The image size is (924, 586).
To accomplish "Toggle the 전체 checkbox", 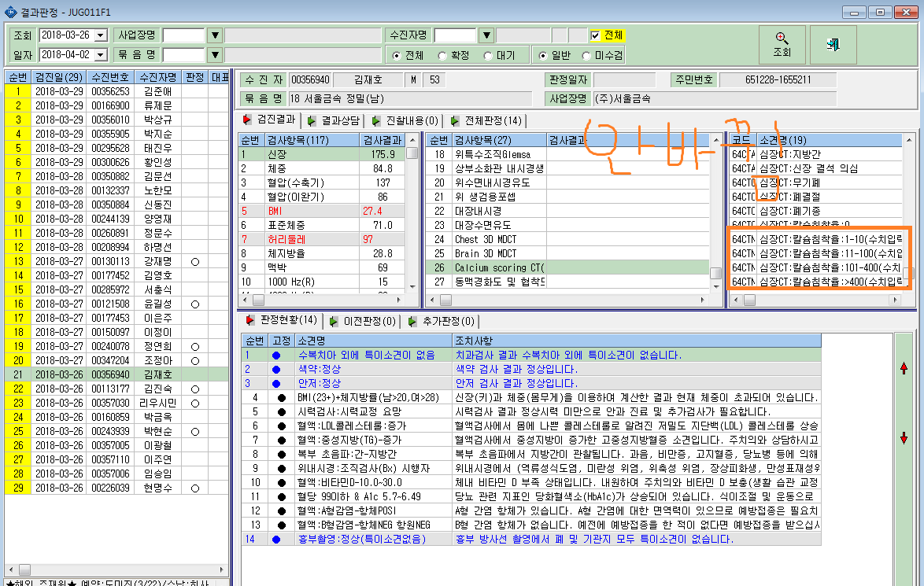I will pos(595,35).
